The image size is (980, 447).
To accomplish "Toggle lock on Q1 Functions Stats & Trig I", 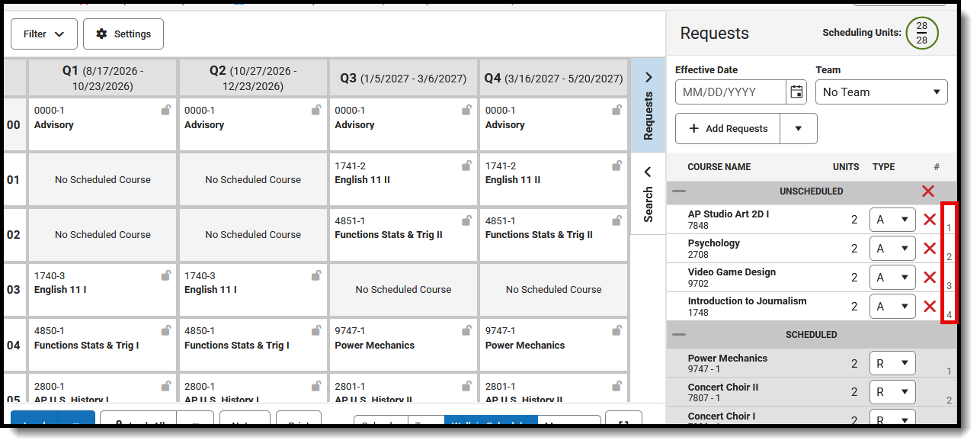I will 166,330.
